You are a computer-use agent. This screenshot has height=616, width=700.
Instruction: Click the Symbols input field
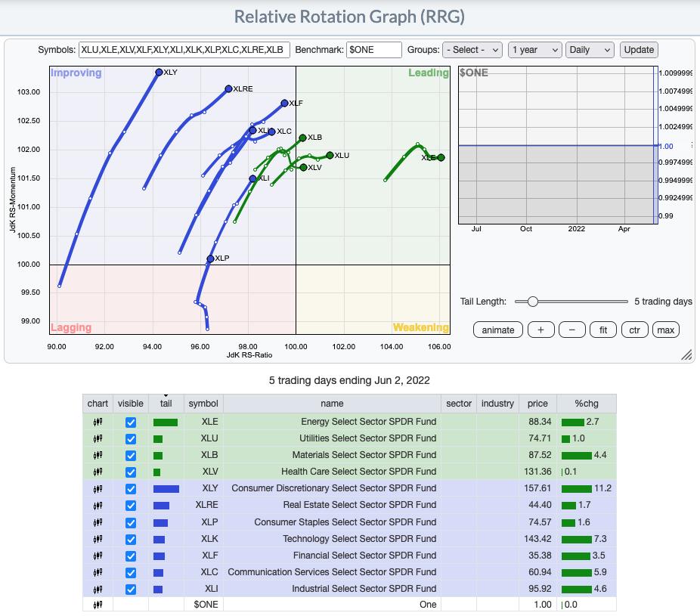pos(184,50)
